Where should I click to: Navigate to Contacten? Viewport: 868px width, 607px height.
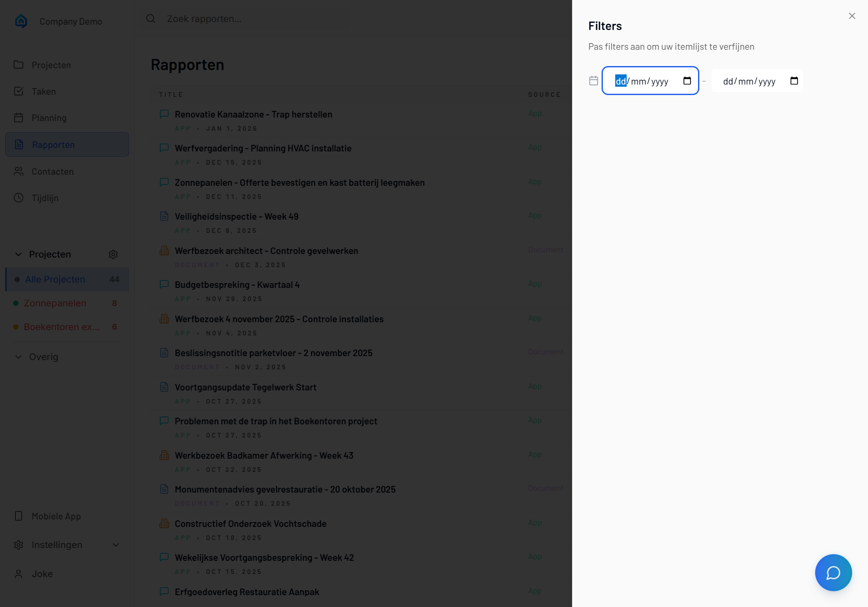(52, 172)
